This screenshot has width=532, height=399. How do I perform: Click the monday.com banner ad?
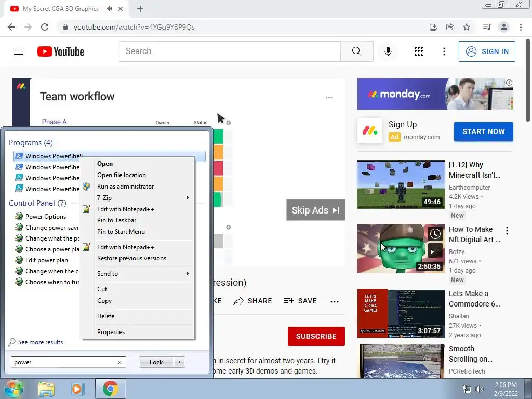(x=435, y=94)
